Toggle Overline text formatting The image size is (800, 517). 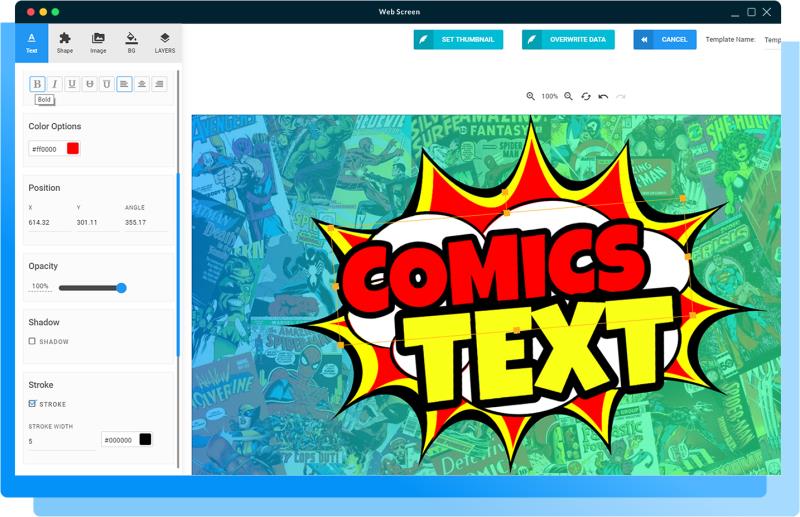coord(107,84)
